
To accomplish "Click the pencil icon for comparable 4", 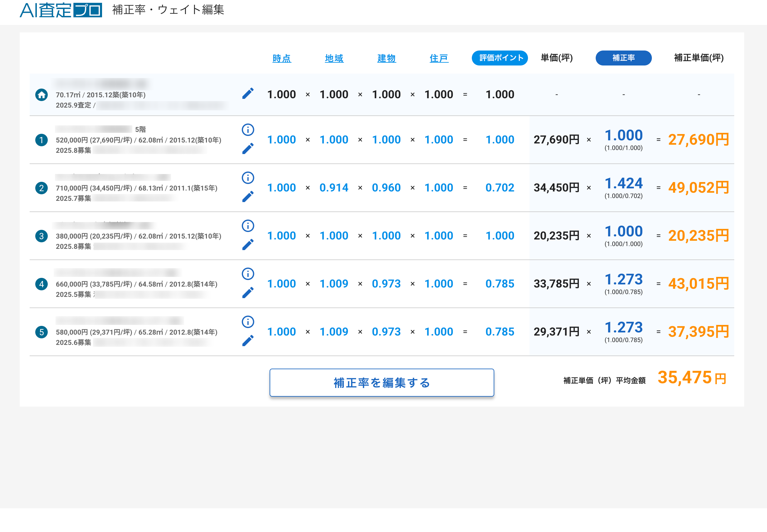I will click(x=248, y=293).
